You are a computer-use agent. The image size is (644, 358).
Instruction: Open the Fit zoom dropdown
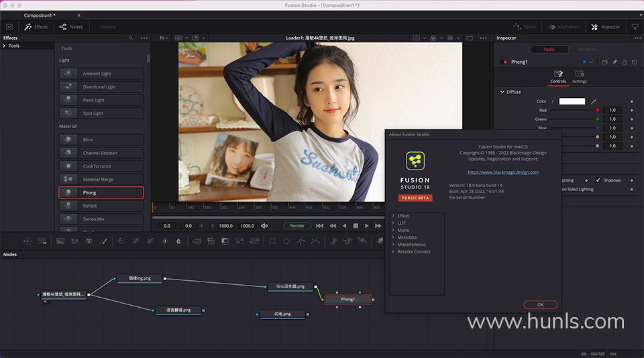point(164,38)
